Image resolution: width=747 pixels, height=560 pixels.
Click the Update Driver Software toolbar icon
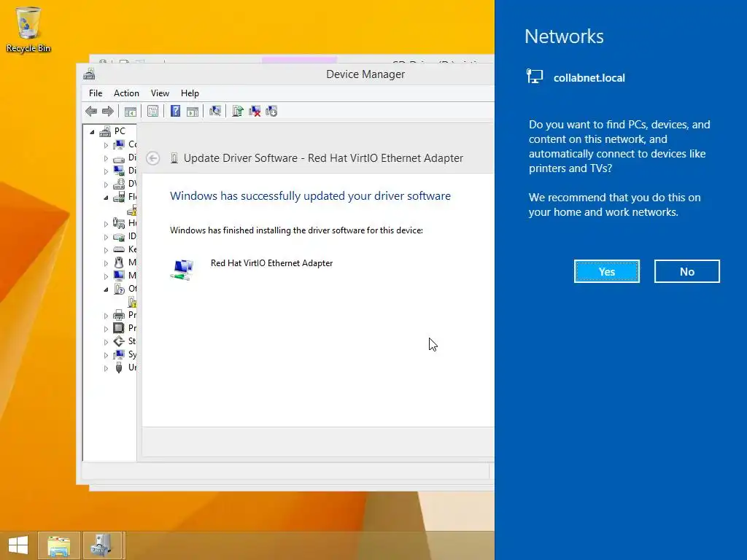coord(238,112)
